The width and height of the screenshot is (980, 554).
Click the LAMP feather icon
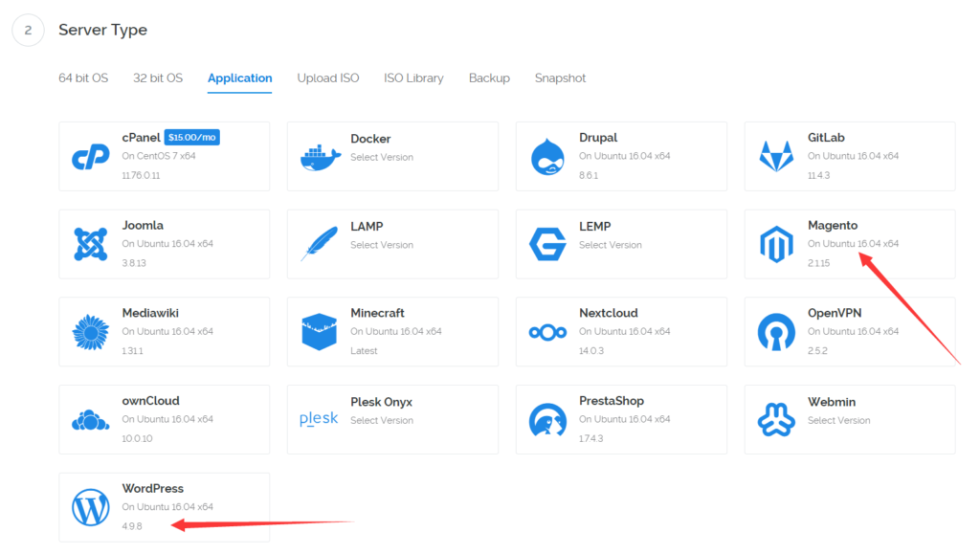pyautogui.click(x=319, y=244)
